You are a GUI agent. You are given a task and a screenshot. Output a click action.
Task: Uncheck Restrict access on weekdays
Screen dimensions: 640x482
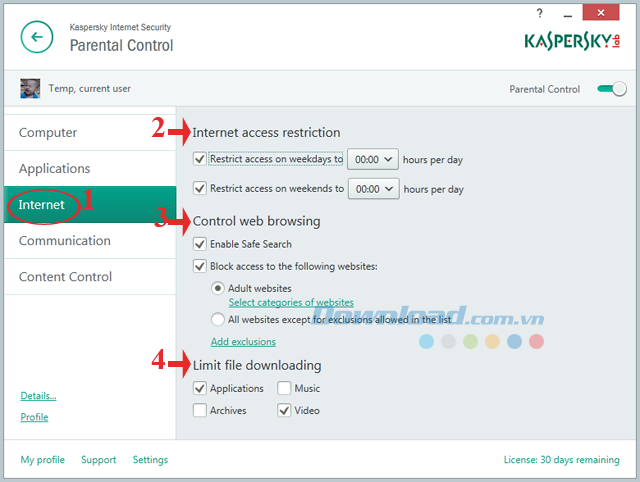200,159
